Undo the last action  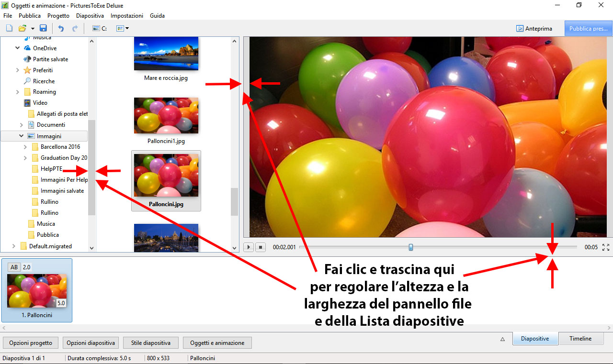click(x=60, y=28)
